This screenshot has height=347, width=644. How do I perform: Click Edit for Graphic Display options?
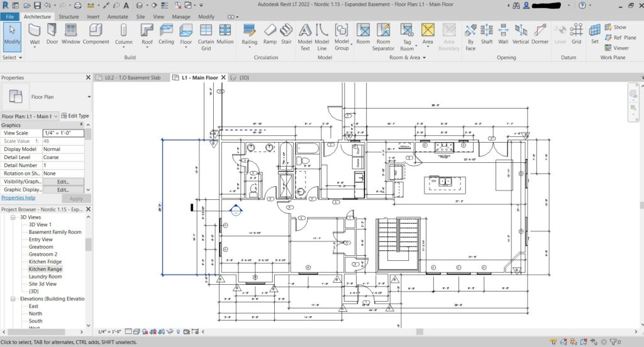[x=64, y=190]
